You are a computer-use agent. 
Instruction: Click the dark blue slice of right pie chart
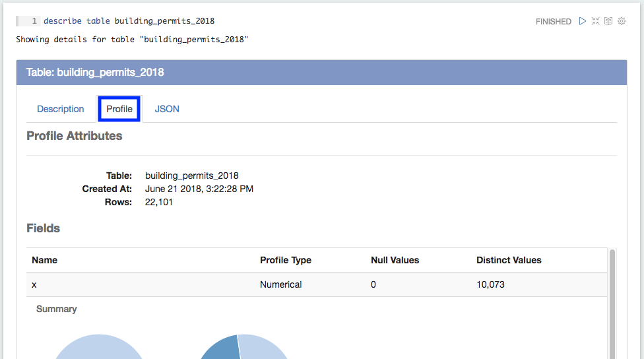(x=224, y=349)
